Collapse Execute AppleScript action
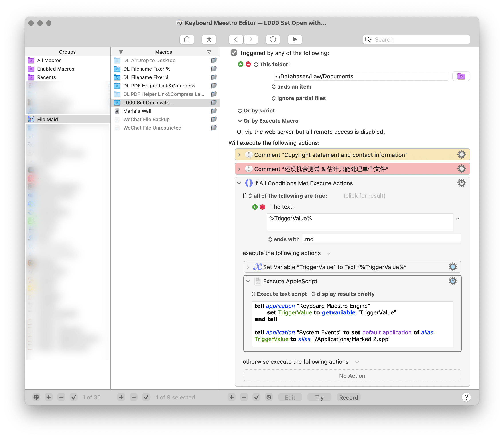The width and height of the screenshot is (504, 438). pos(248,281)
